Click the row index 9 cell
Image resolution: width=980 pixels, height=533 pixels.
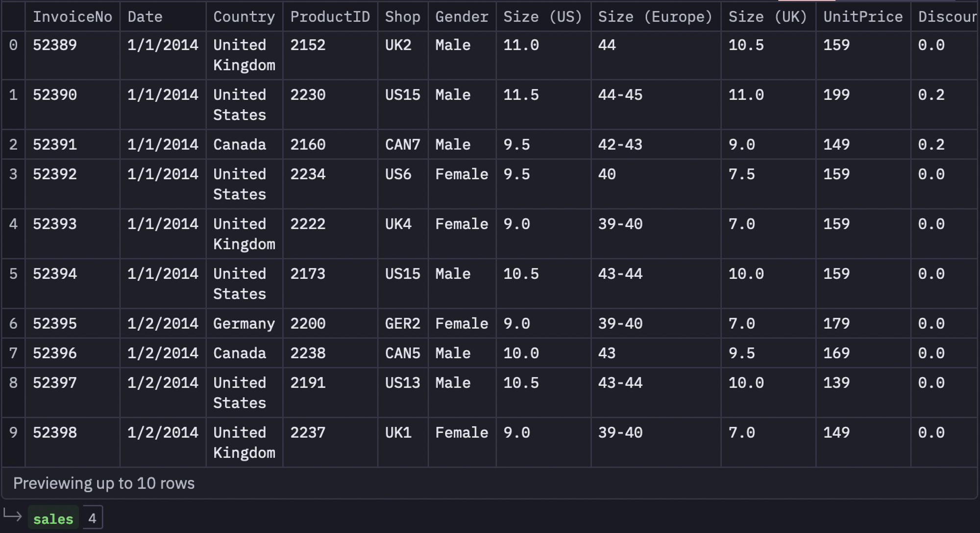13,433
